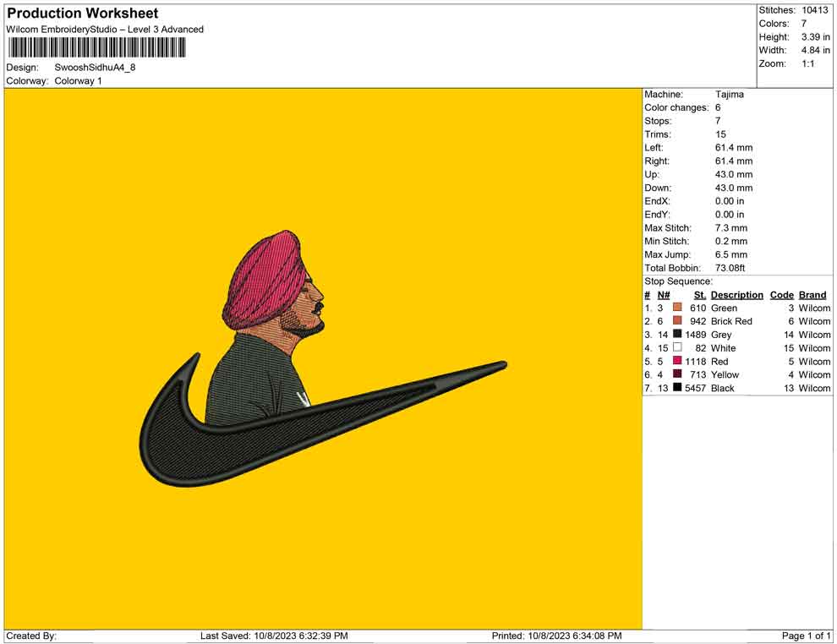Click the 'Colorway 1' value
This screenshot has height=644, width=837.
[x=78, y=81]
